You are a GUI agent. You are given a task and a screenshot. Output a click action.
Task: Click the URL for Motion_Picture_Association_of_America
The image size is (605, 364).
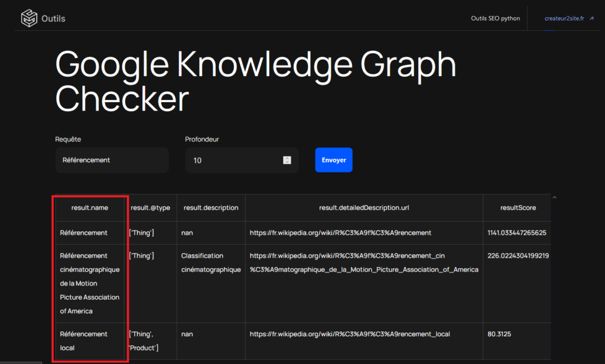click(364, 262)
